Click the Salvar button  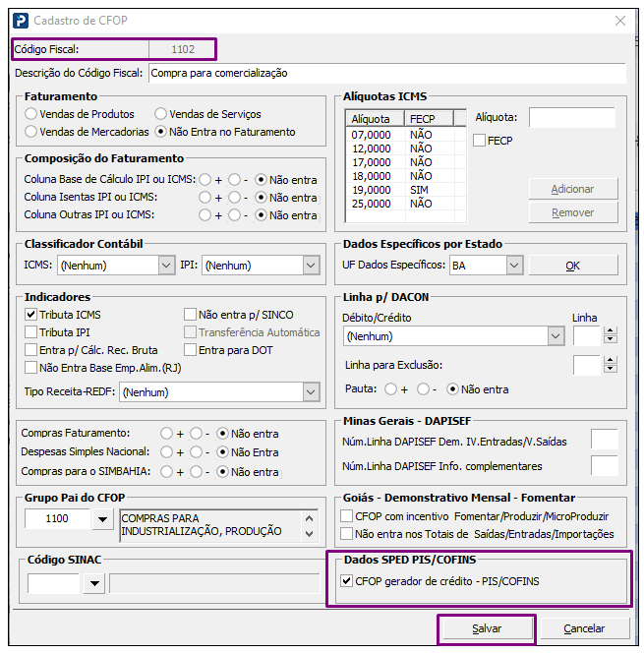[x=487, y=628]
